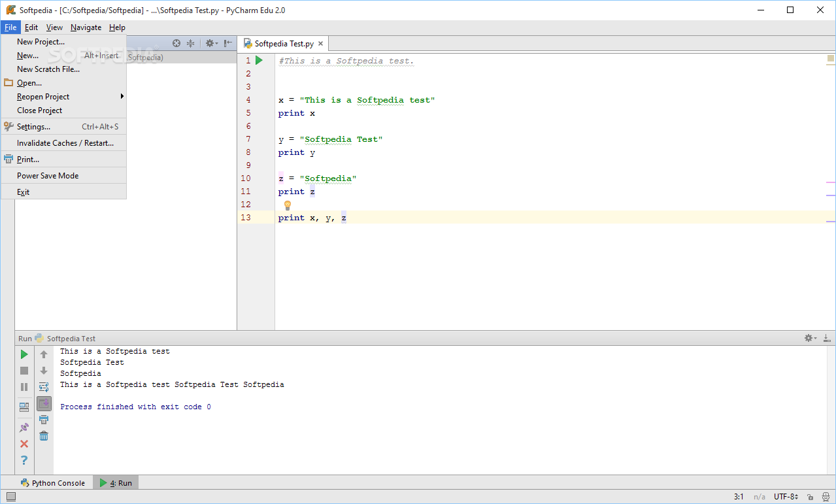Open project panel gear options dropdown
Image resolution: width=836 pixels, height=504 pixels.
(212, 43)
